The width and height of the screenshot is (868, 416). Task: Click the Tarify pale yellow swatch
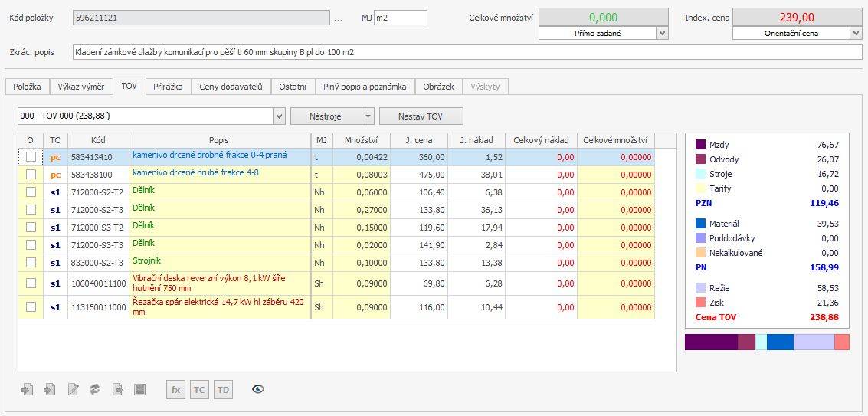tap(700, 188)
